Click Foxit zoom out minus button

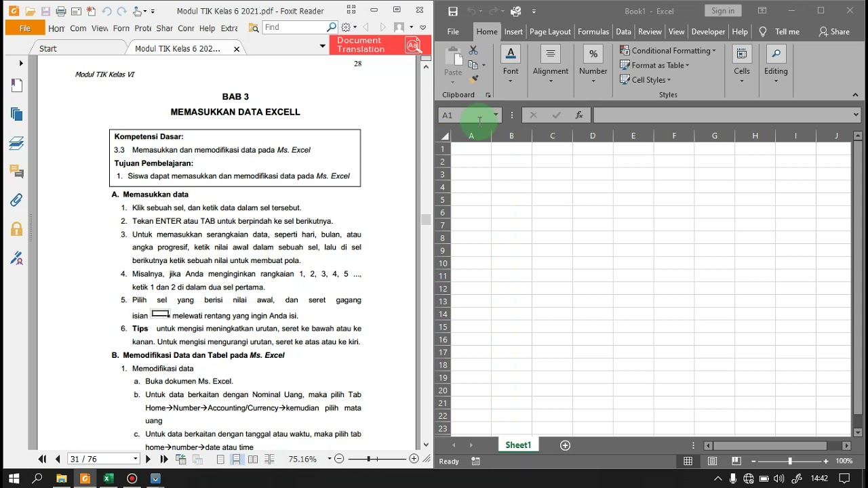[x=339, y=459]
